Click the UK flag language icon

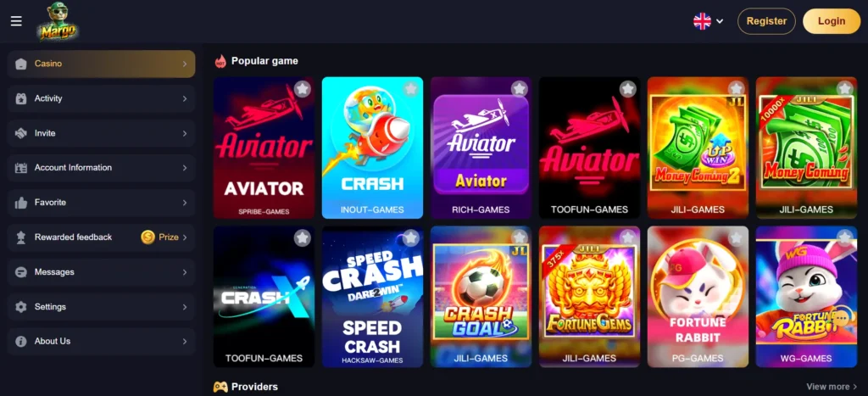click(702, 21)
